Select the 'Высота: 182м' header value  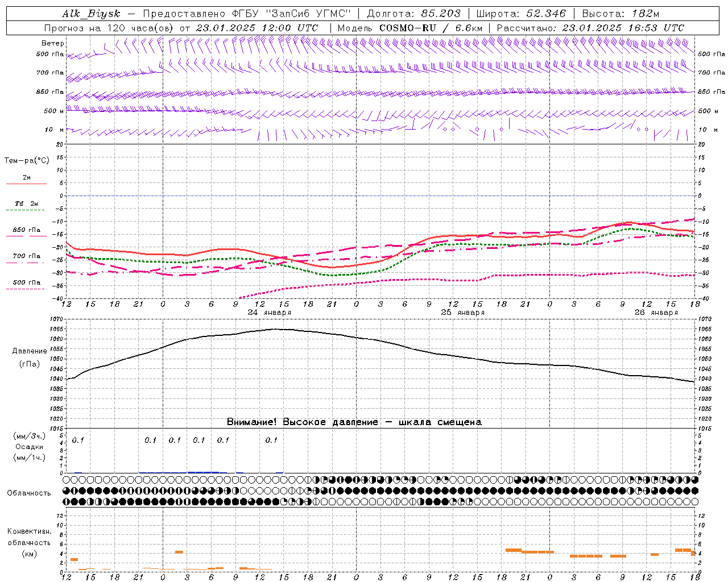click(621, 14)
